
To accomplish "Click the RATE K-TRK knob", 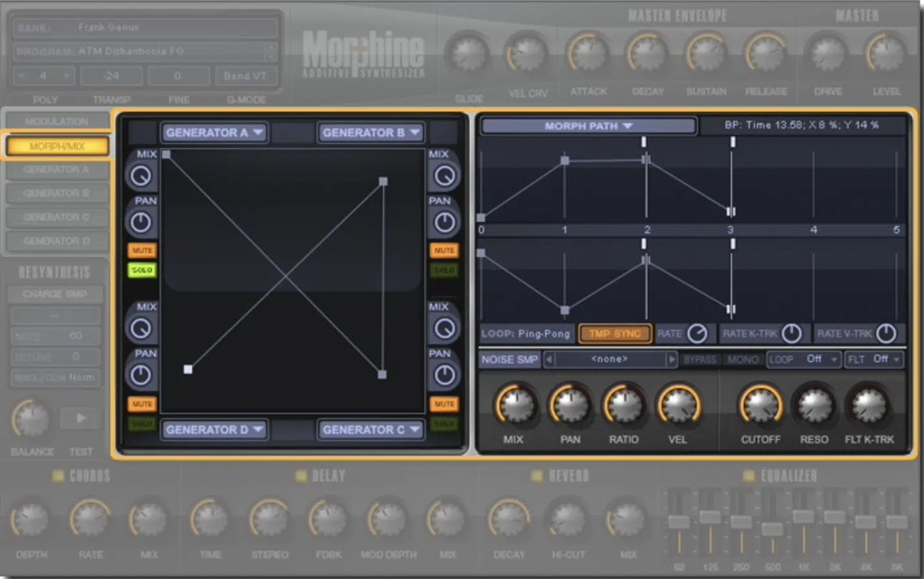I will click(792, 334).
